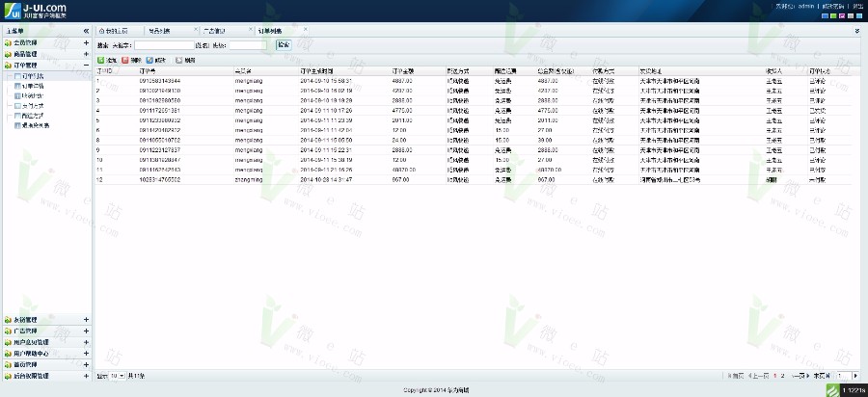This screenshot has width=868, height=397.
Task: Click the blue edit icon in the toolbar
Action: (x=149, y=60)
